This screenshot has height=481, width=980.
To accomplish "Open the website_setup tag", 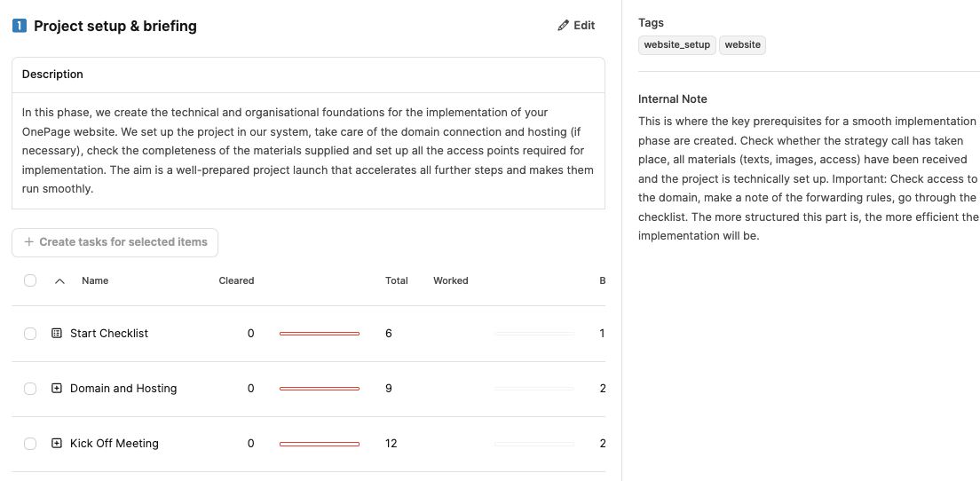I will [x=676, y=44].
